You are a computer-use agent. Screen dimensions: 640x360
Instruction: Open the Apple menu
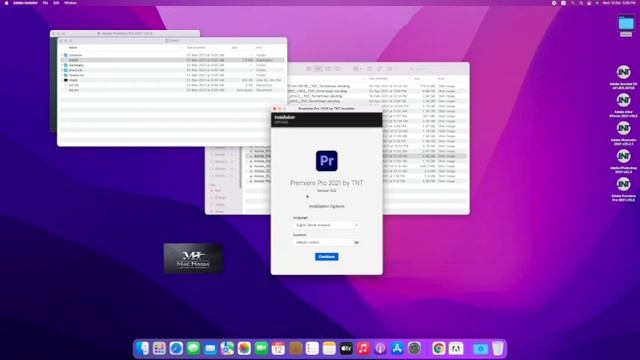tap(6, 3)
